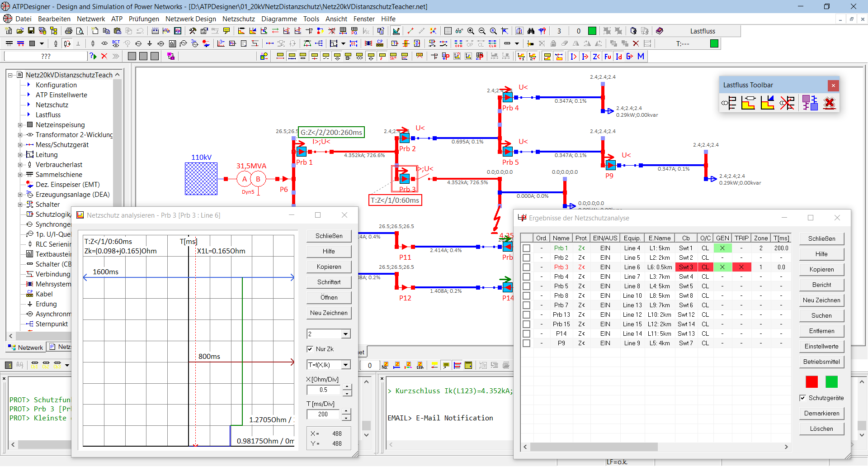
Task: Toggle the Nur Zk checkbox
Action: point(310,349)
